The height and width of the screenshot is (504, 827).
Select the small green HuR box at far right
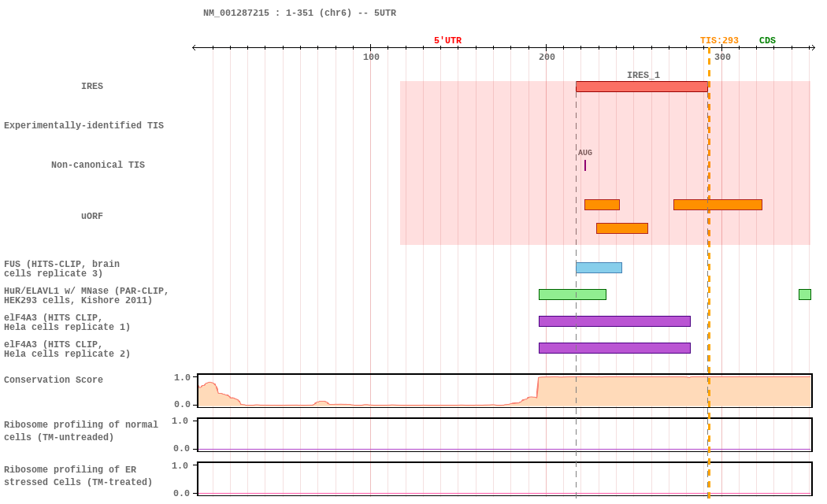804,295
